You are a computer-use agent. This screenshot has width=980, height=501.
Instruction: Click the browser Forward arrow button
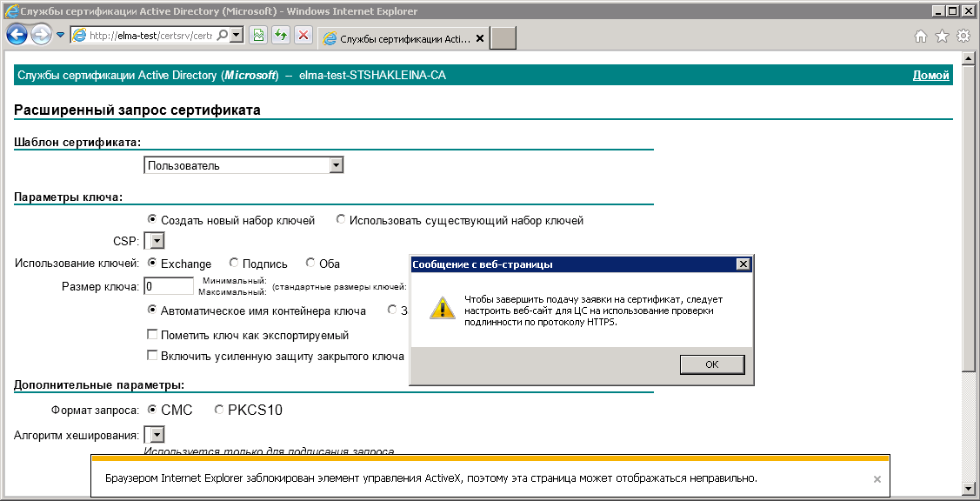(41, 35)
